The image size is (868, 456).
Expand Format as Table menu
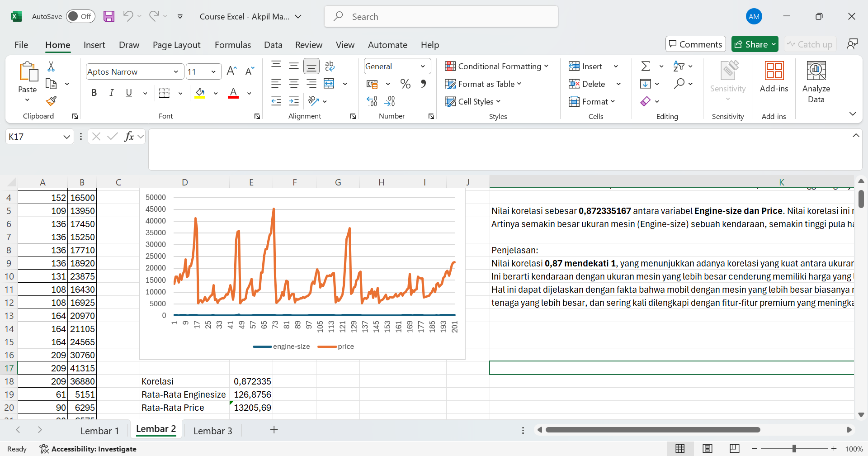tap(483, 84)
